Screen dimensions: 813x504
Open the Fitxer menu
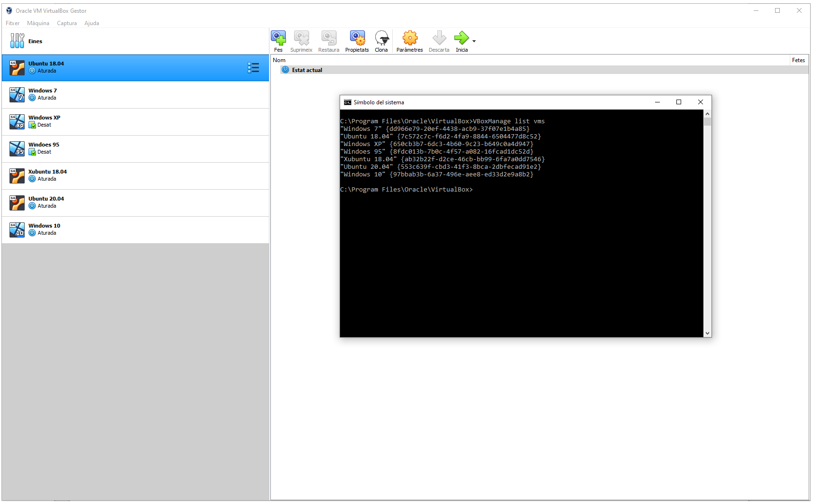coord(13,23)
